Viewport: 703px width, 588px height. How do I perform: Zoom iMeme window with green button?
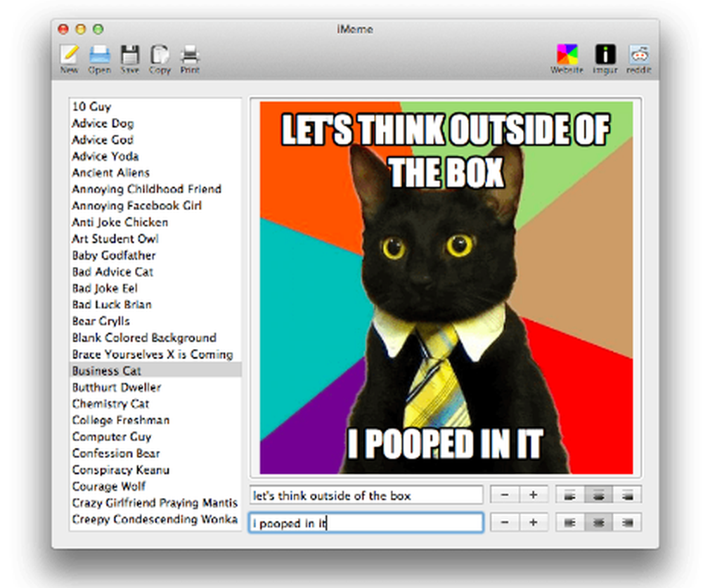[98, 29]
